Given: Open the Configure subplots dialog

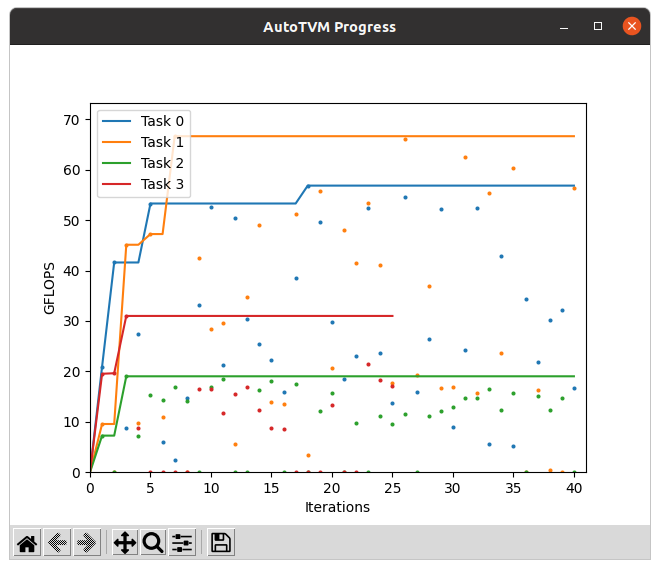Looking at the screenshot, I should 182,543.
